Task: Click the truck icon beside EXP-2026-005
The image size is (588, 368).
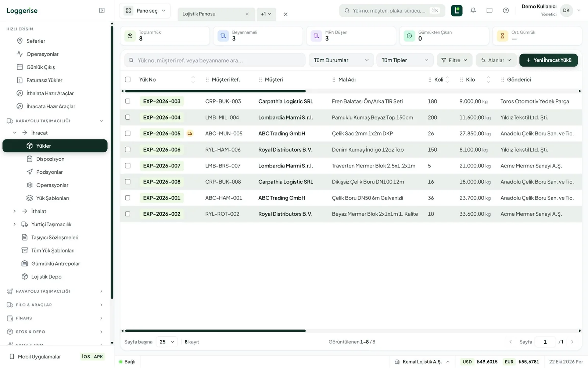Action: 190,134
